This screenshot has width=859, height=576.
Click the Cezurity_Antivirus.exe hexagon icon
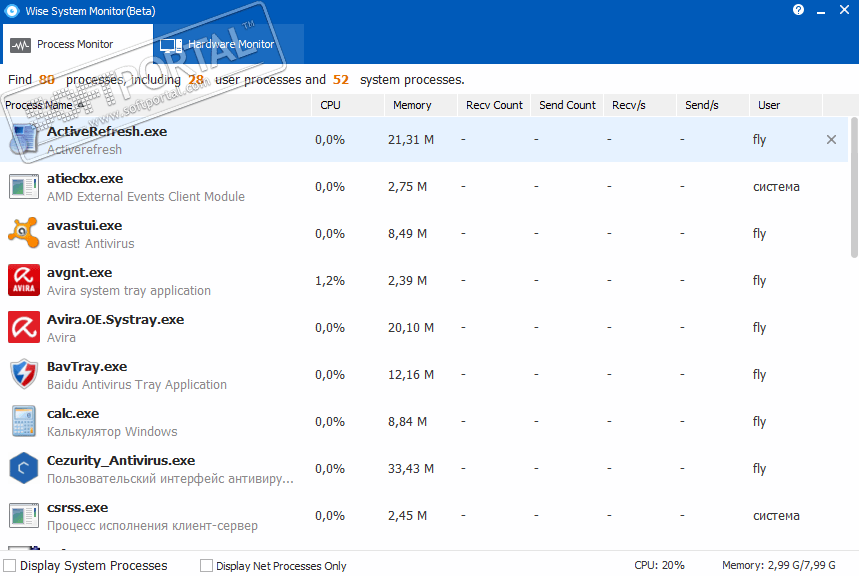coord(24,468)
